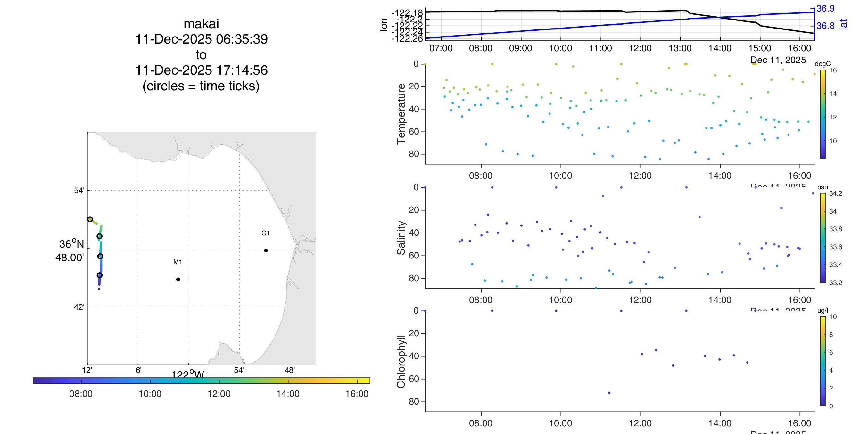Click the 12:00 tick on time colorbar

219,394
